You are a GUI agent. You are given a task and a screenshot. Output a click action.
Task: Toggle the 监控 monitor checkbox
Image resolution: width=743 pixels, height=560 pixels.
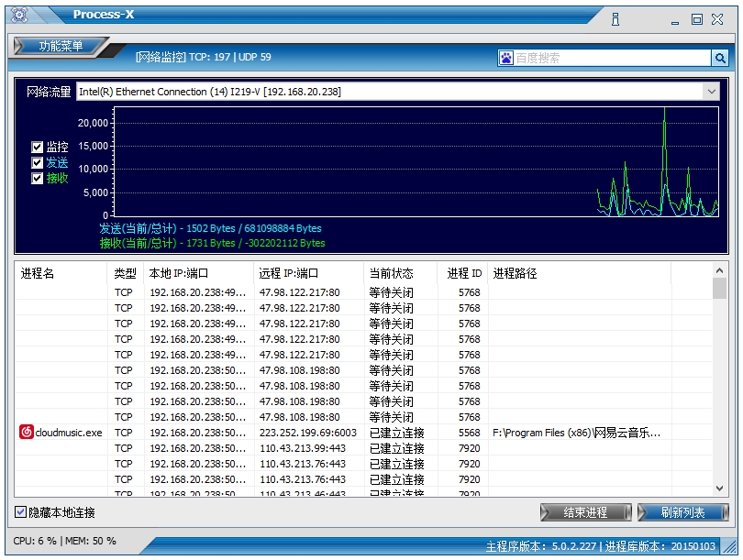[37, 147]
